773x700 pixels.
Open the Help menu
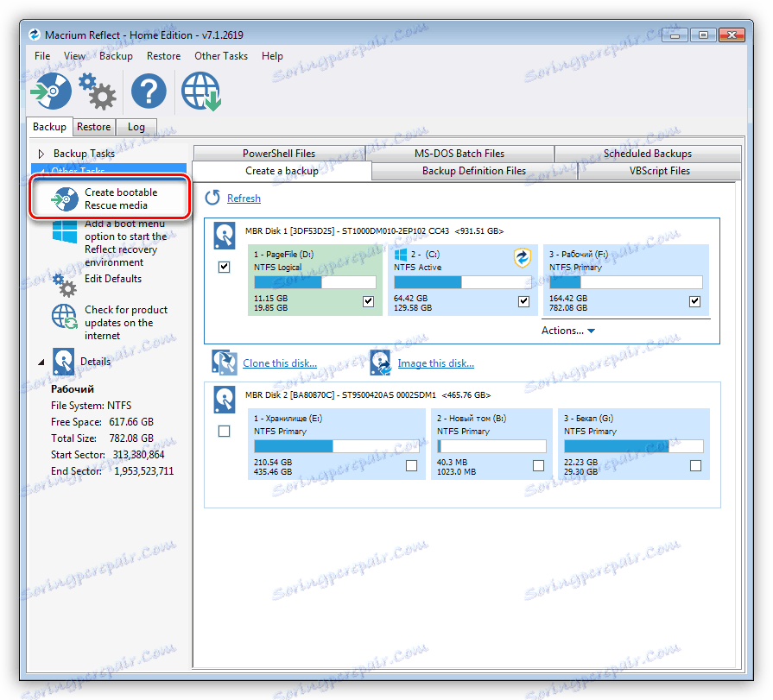(x=272, y=56)
